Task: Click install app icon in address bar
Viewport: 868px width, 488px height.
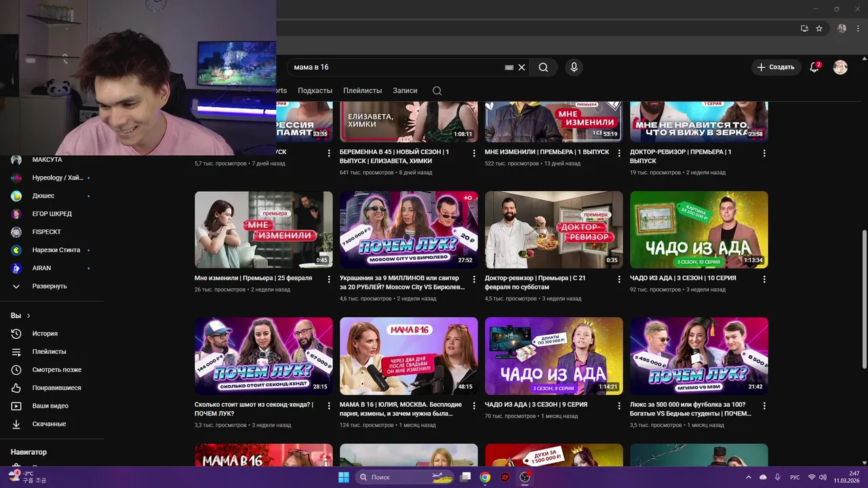Action: (x=804, y=28)
